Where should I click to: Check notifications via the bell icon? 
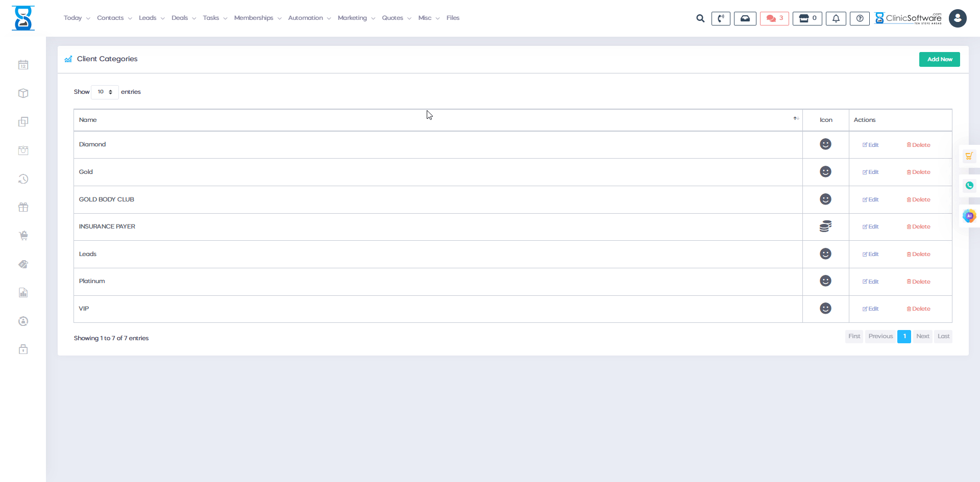coord(836,18)
